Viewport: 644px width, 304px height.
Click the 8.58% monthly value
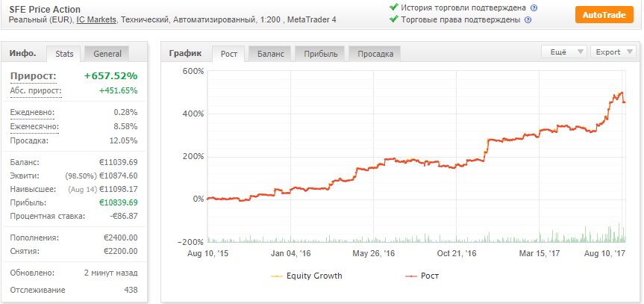pyautogui.click(x=125, y=126)
